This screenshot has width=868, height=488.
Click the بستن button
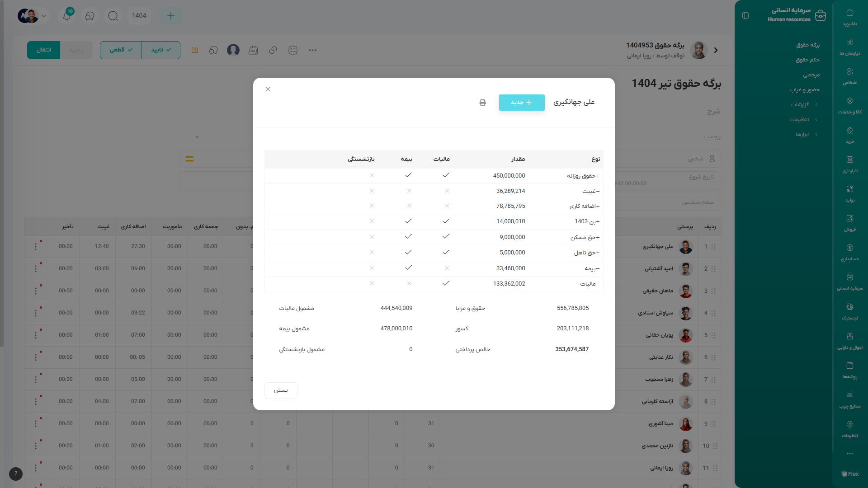coord(281,390)
